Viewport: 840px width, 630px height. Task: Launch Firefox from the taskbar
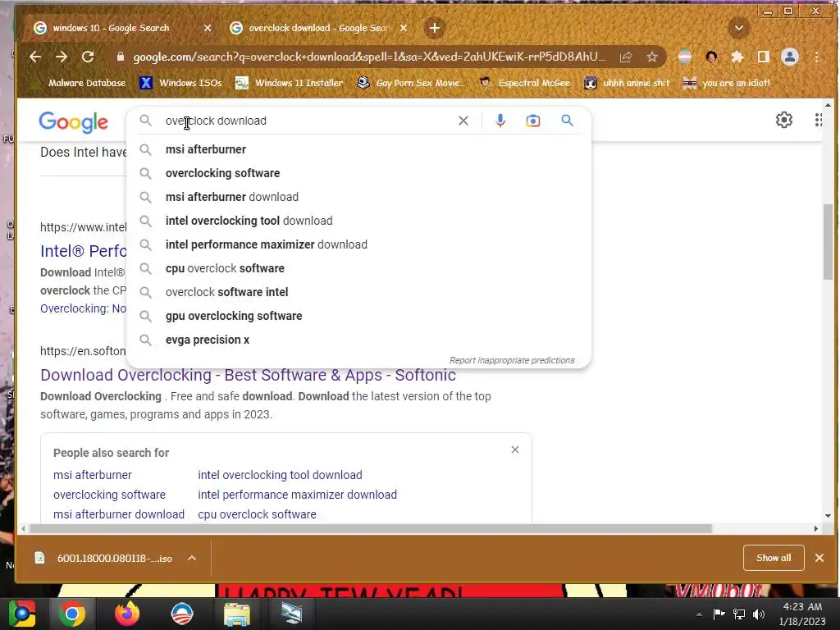[x=127, y=614]
